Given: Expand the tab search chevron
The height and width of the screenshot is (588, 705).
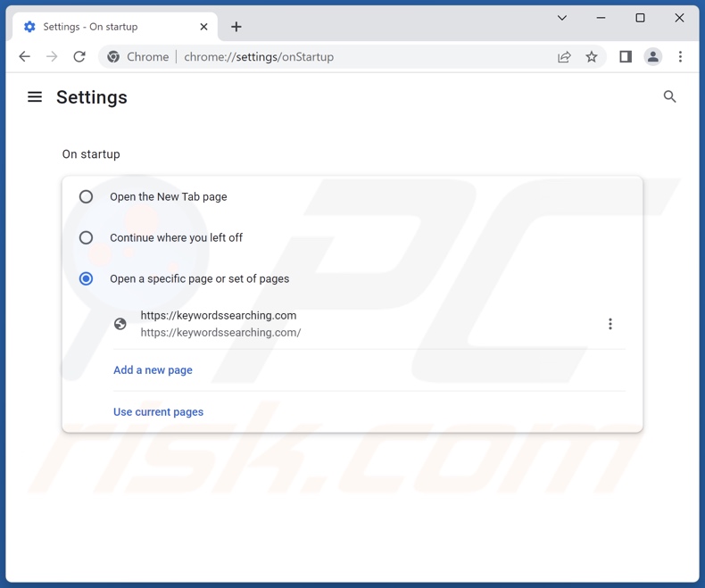Looking at the screenshot, I should (x=562, y=18).
